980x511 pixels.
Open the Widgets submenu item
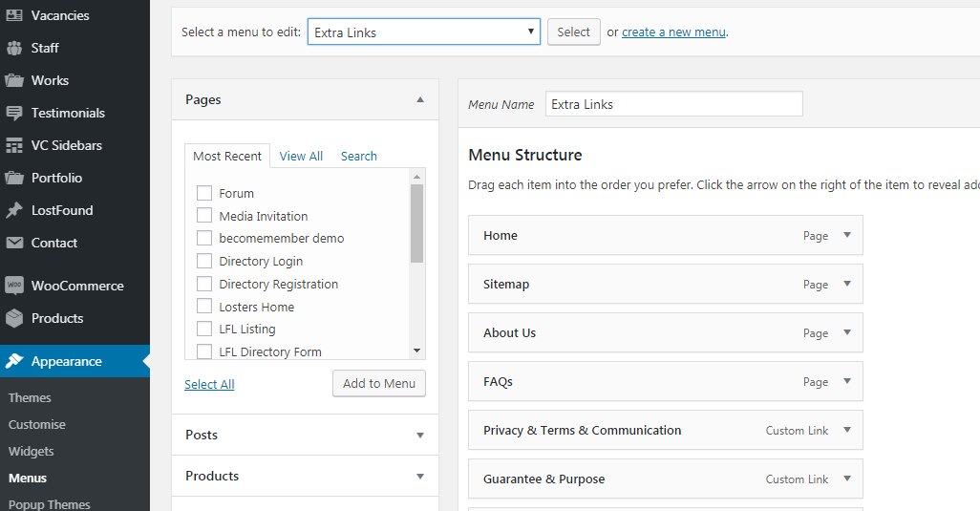tap(32, 451)
